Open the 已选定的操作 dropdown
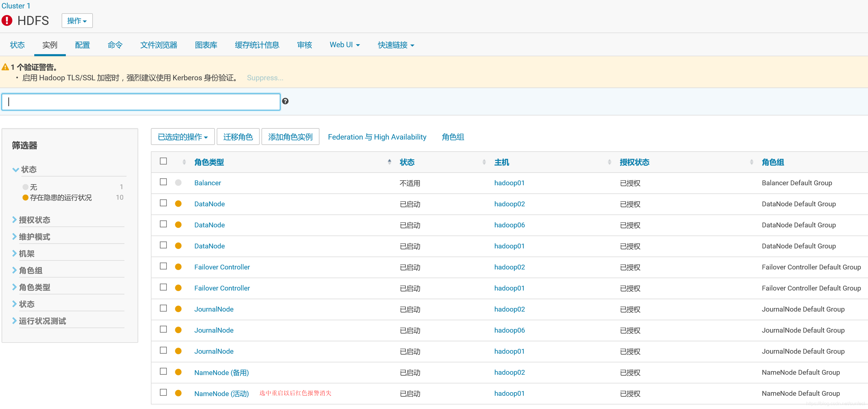Screen dimensions: 868x409 (x=183, y=137)
